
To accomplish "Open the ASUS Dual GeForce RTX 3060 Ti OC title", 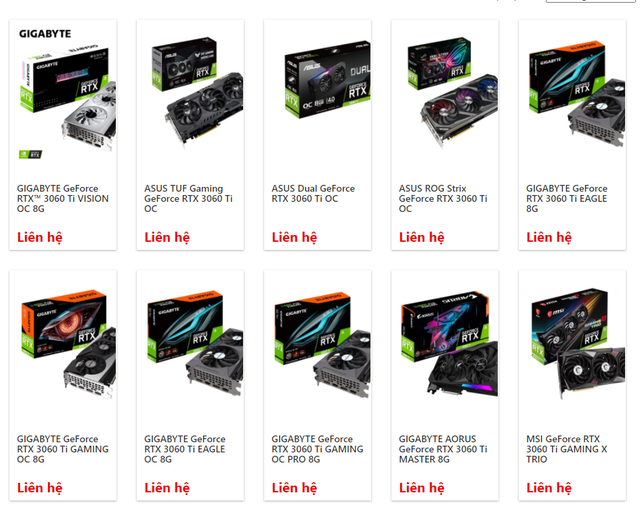I will (313, 194).
